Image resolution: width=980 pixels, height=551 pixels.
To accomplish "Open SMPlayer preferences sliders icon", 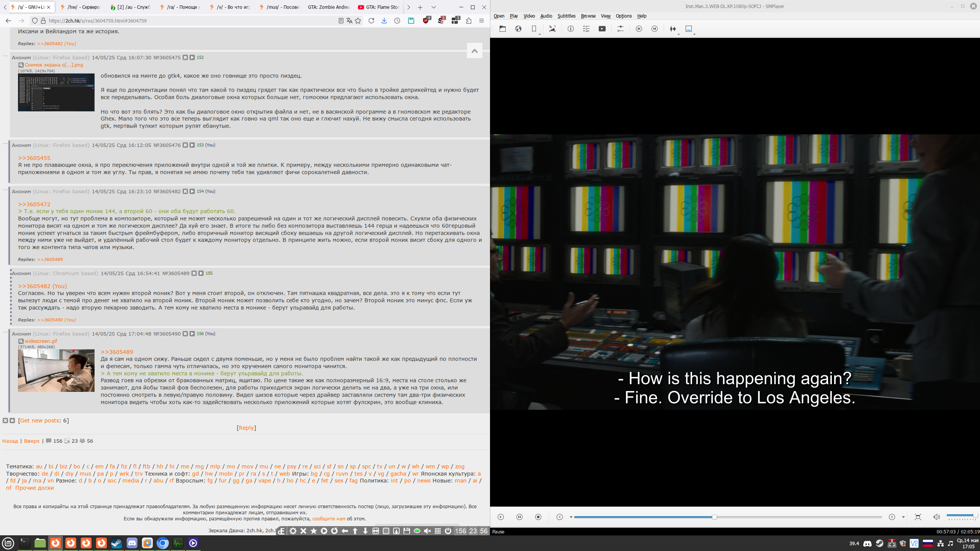I will coord(621,29).
